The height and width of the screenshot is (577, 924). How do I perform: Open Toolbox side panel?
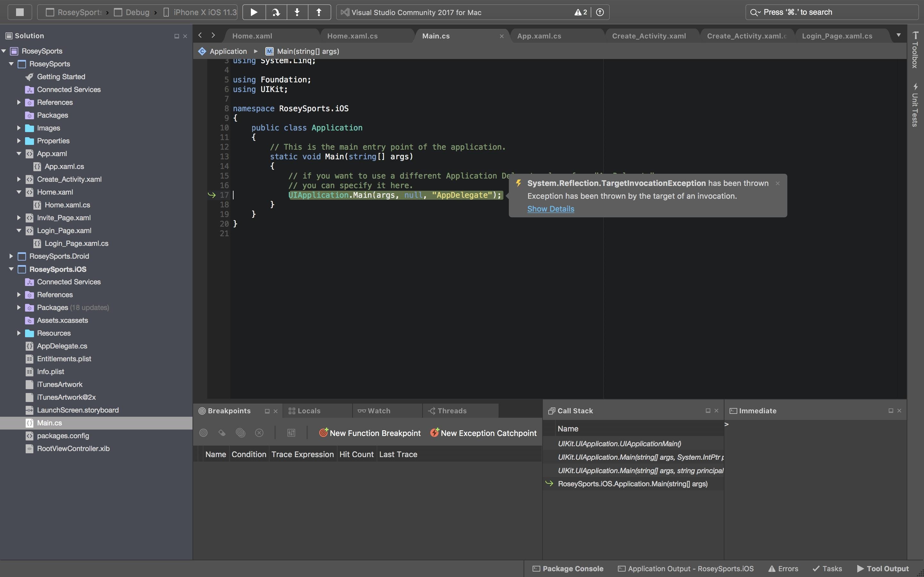coord(915,50)
